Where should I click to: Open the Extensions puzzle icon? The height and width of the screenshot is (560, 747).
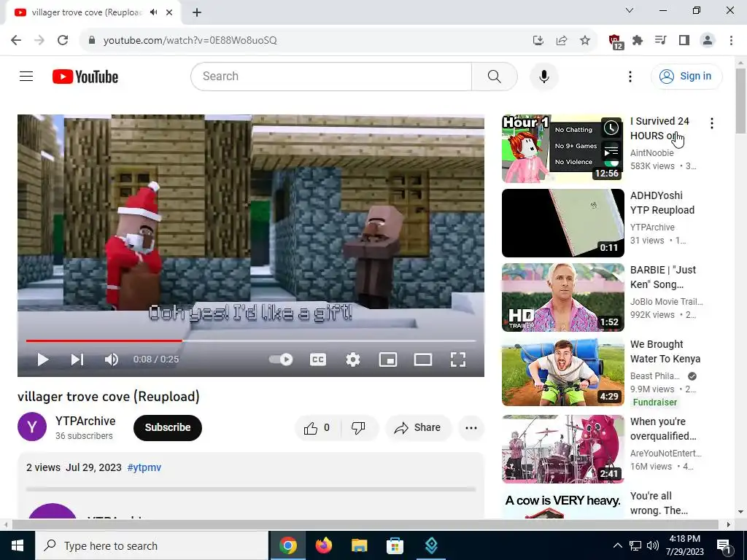point(638,41)
